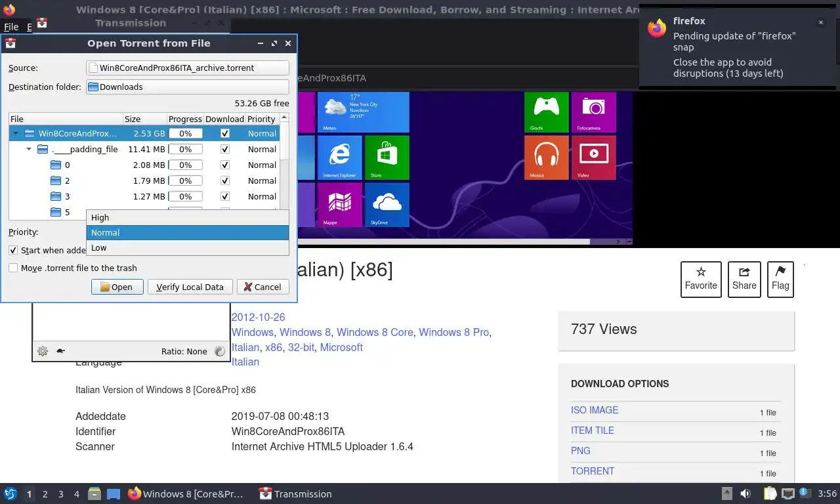Click the Video tile in preview
The width and height of the screenshot is (840, 504).
[593, 157]
